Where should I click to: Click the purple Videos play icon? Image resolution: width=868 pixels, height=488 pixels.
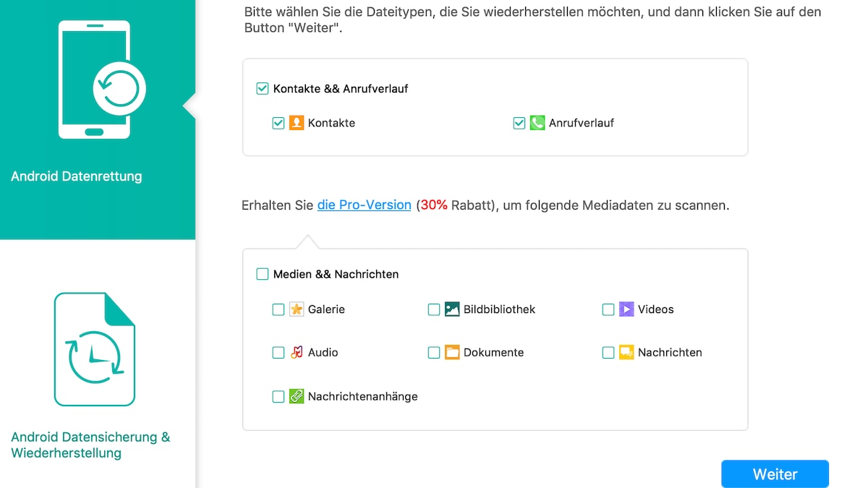click(x=626, y=309)
